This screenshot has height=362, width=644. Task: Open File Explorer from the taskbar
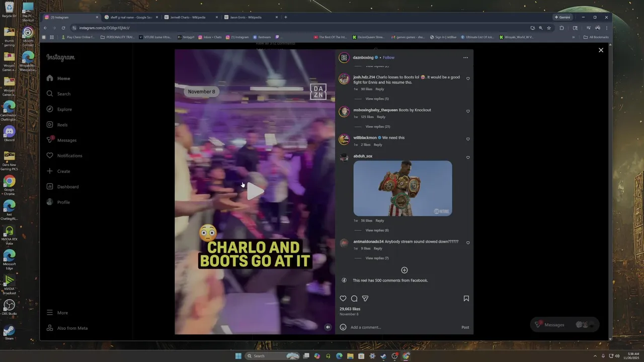point(350,356)
